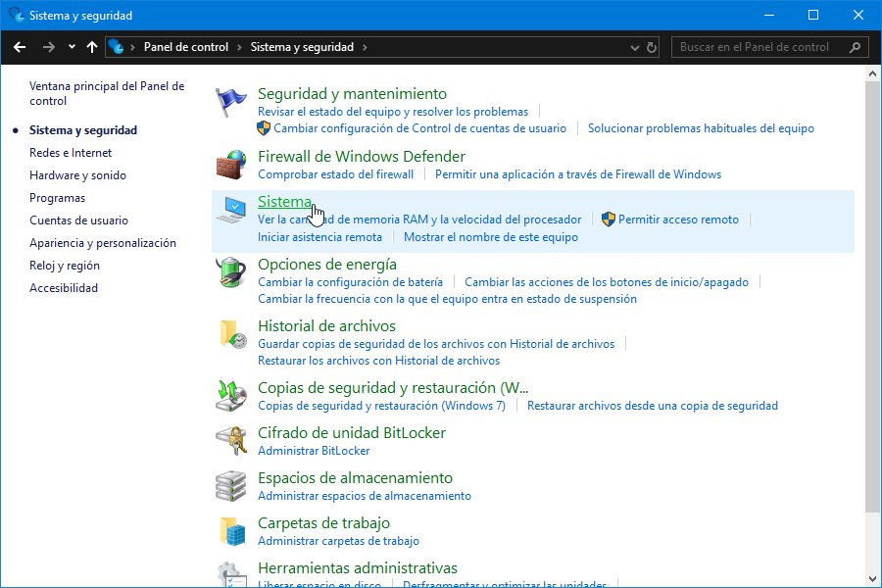This screenshot has width=882, height=588.
Task: Click the Opciones de energía battery icon
Action: tap(230, 272)
